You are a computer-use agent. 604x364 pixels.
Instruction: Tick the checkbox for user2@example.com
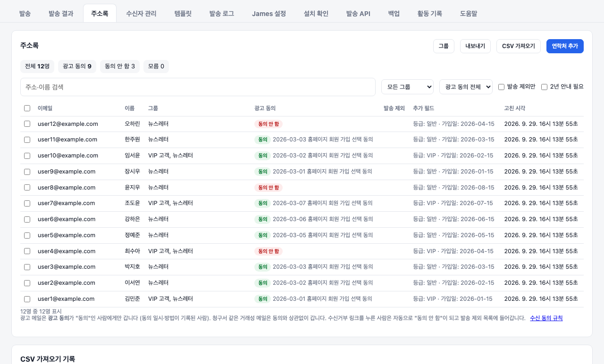(27, 283)
